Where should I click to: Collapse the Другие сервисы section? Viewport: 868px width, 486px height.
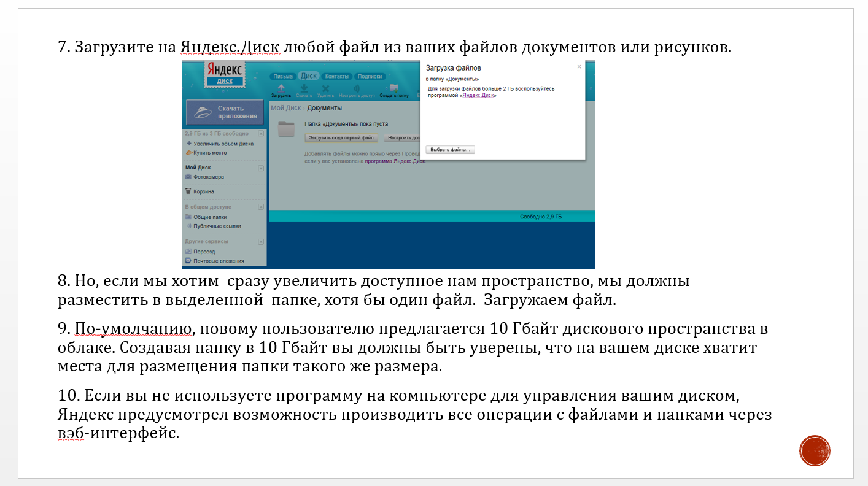coord(261,241)
